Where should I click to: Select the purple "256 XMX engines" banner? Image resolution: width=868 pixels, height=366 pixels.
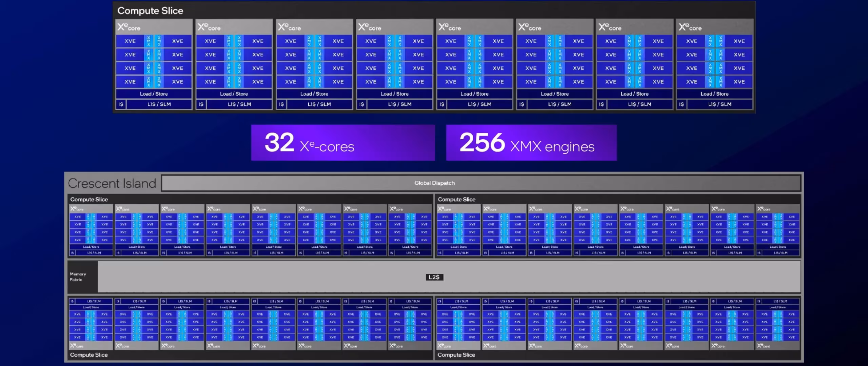pos(531,142)
